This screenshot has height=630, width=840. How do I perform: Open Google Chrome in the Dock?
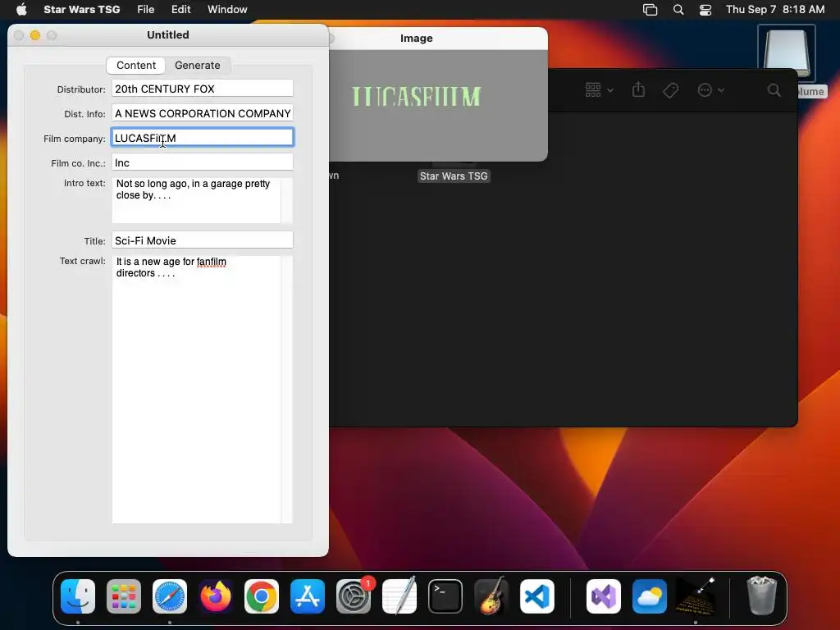click(x=262, y=596)
